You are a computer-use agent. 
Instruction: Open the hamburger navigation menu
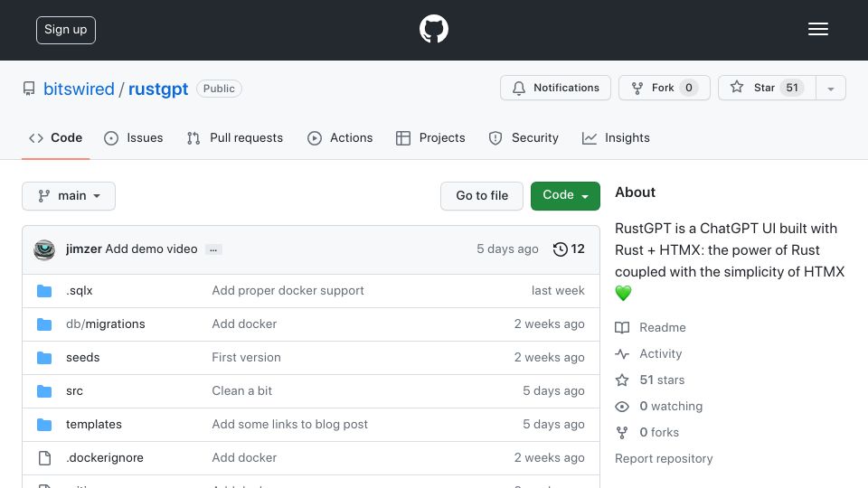[817, 29]
